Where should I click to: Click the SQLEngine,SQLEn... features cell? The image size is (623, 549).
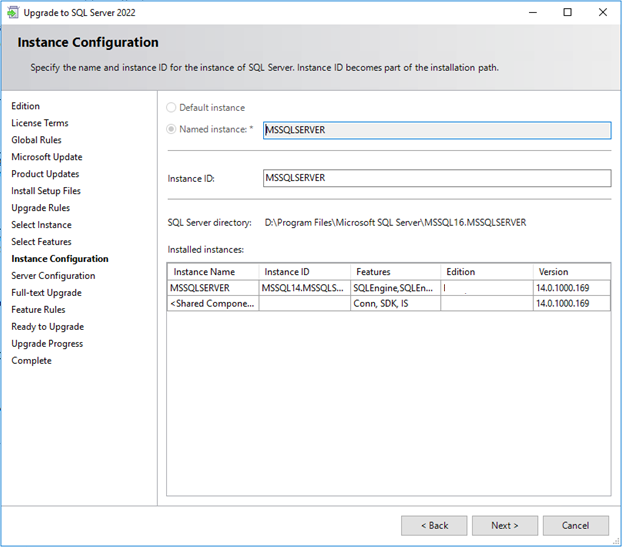pyautogui.click(x=395, y=288)
